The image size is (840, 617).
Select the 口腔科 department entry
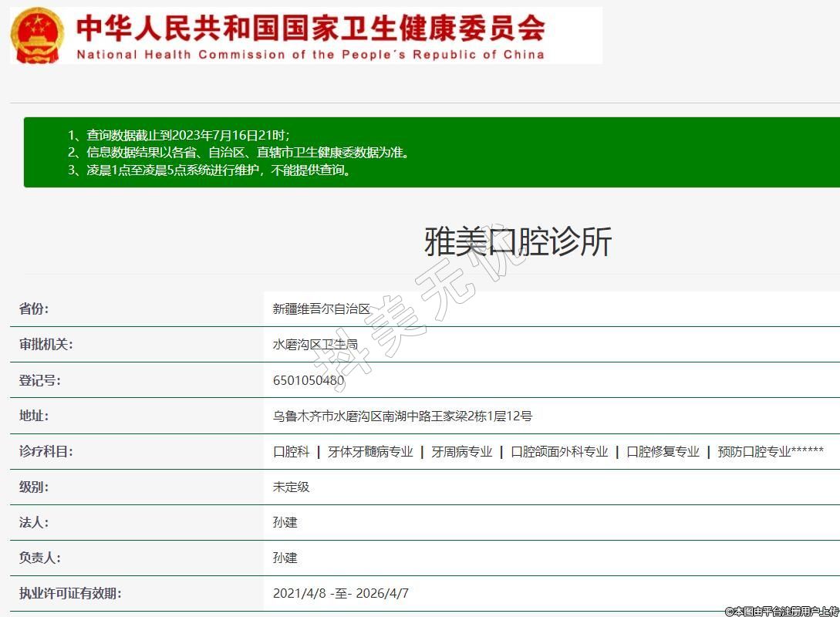pos(291,452)
